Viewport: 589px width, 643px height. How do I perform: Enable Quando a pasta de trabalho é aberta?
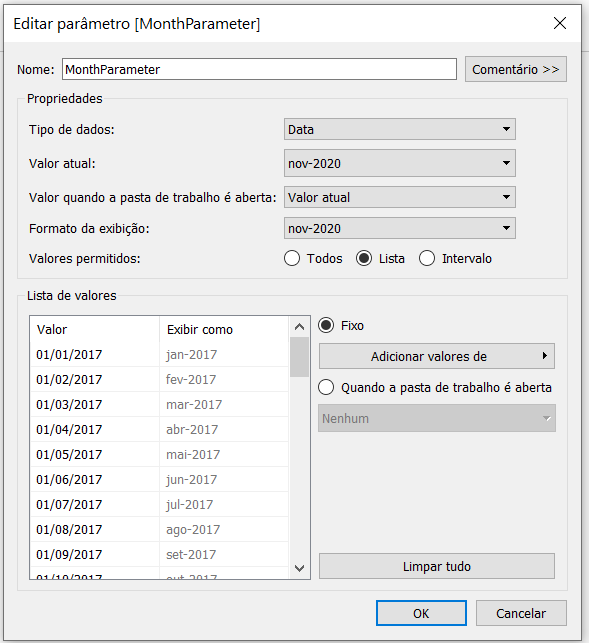click(326, 388)
